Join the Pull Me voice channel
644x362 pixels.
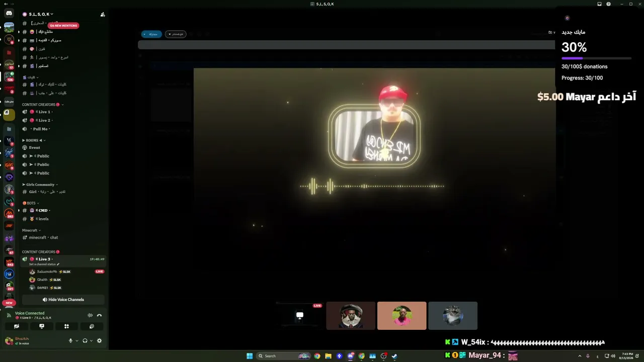(x=63, y=129)
